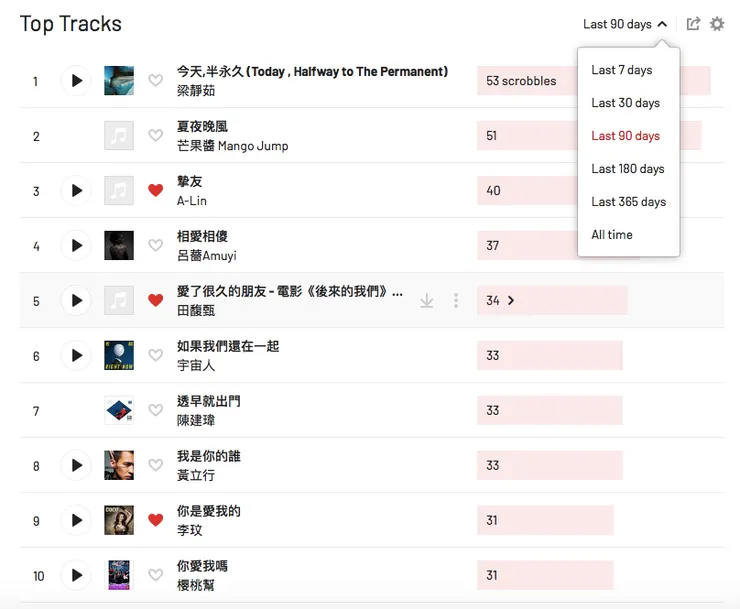Collapse the Last 90 days dropdown

625,24
